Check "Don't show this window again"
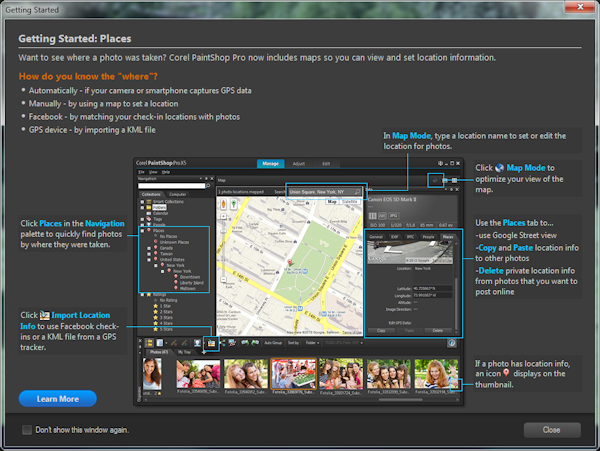This screenshot has height=451, width=600. tap(27, 430)
